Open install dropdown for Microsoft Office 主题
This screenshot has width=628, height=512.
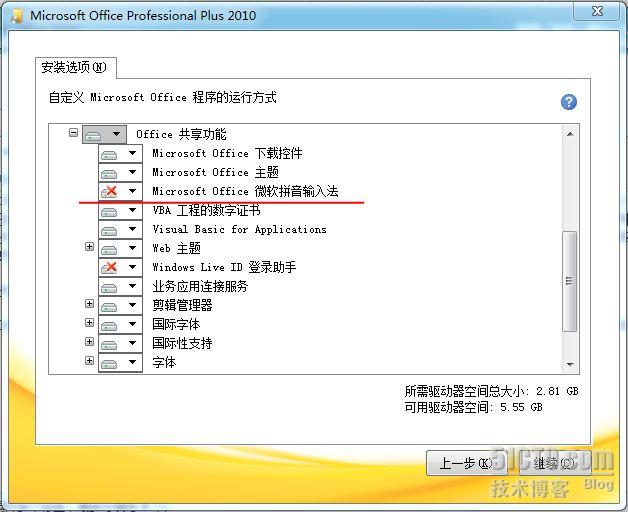point(120,173)
